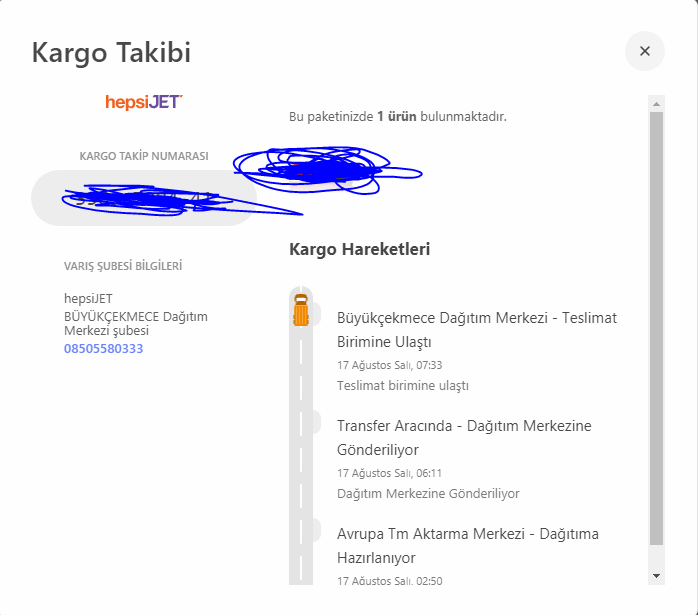
Task: Click the scrollbar up arrow
Action: 656,103
